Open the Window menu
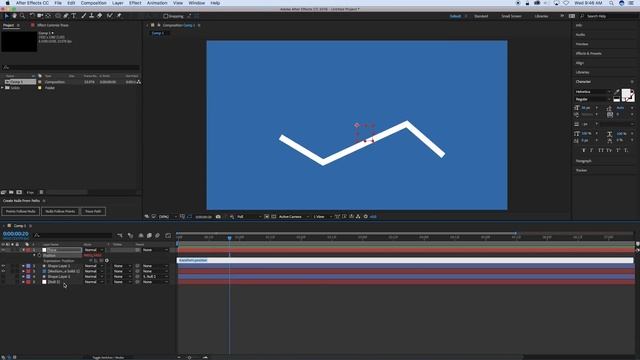 coord(197,3)
